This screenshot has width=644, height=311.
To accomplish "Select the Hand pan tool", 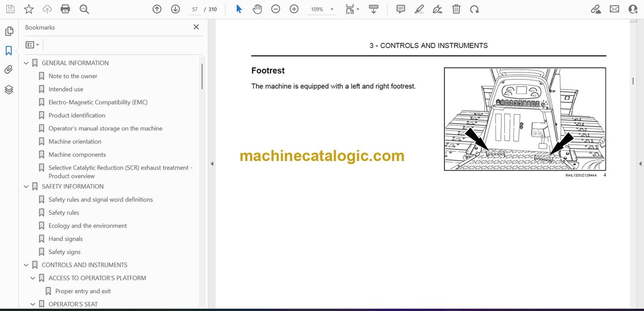I will click(x=257, y=9).
